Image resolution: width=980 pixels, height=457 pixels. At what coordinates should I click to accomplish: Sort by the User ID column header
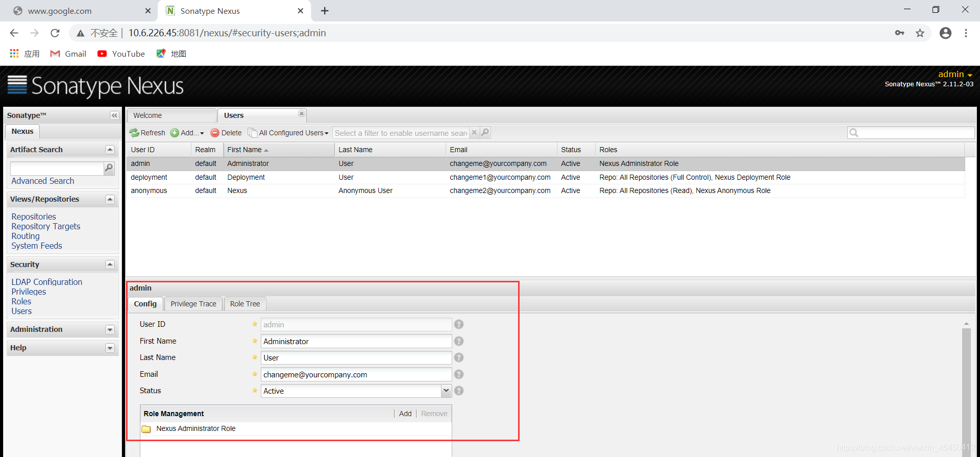(x=159, y=150)
